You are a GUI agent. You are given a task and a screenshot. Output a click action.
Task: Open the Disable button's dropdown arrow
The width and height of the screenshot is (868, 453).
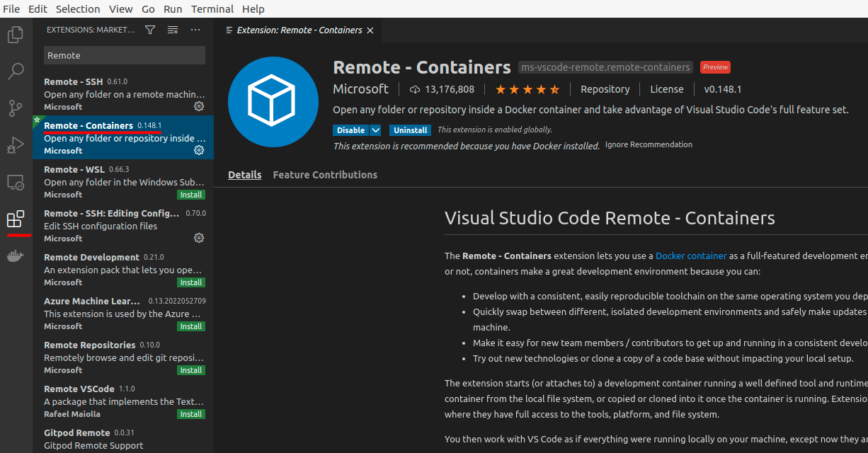pyautogui.click(x=376, y=130)
